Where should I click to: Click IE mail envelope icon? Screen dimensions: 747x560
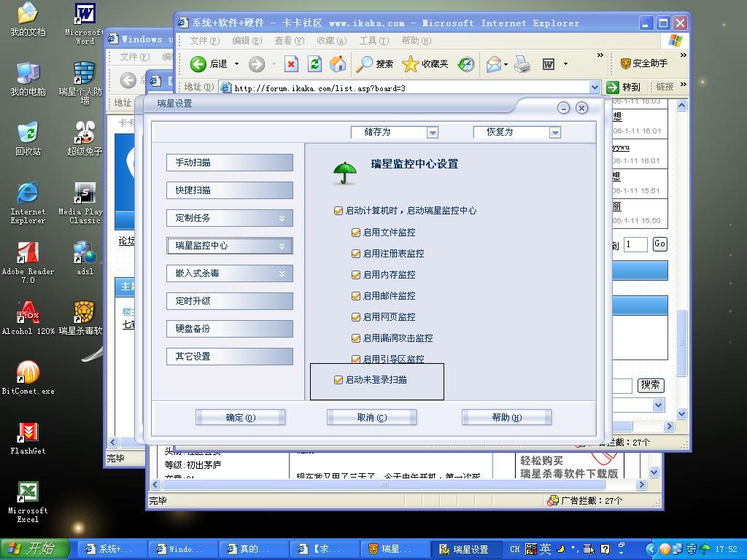[x=494, y=64]
